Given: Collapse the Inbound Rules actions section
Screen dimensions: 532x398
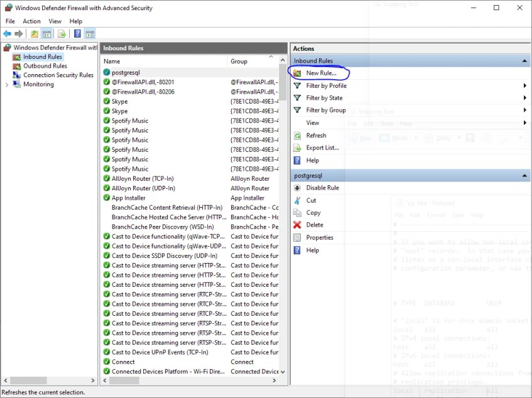Looking at the screenshot, I should (524, 61).
